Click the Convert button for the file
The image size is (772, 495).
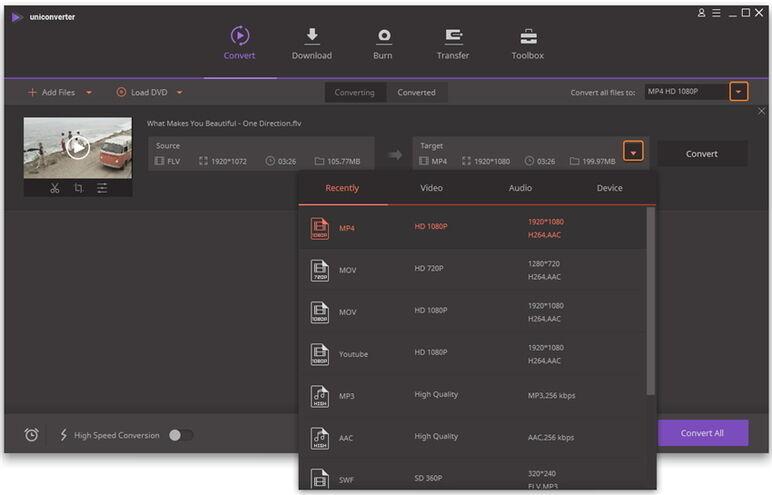tap(701, 154)
